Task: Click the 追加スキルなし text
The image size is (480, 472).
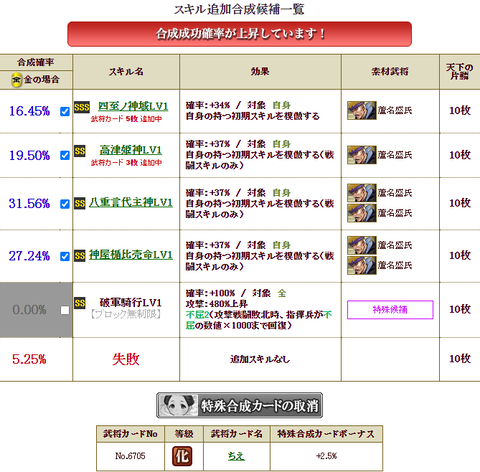Action: pos(260,359)
